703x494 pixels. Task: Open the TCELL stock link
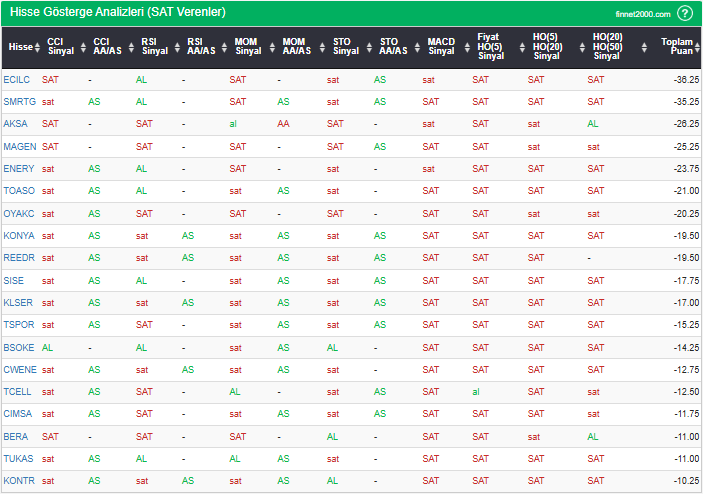coord(17,392)
